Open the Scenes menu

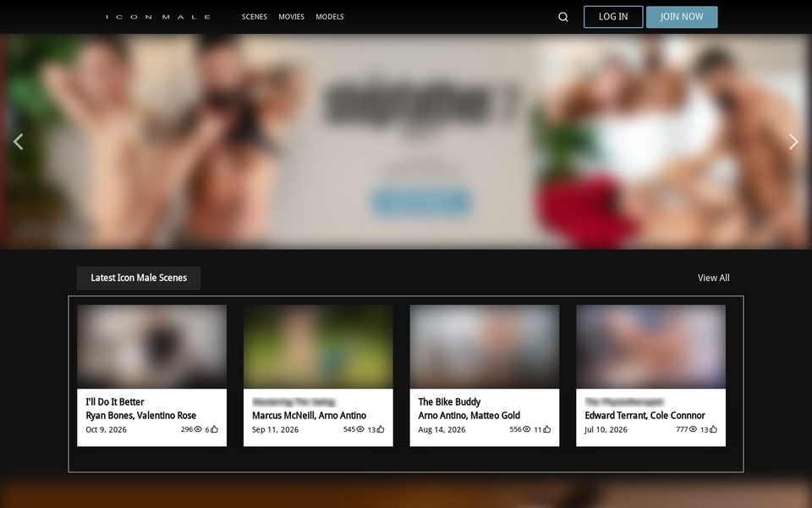(255, 17)
